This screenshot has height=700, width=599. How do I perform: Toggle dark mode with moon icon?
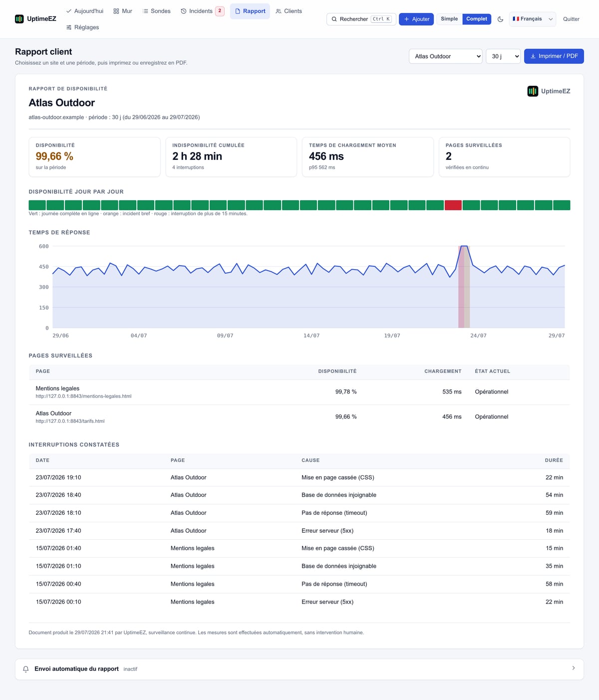point(501,19)
